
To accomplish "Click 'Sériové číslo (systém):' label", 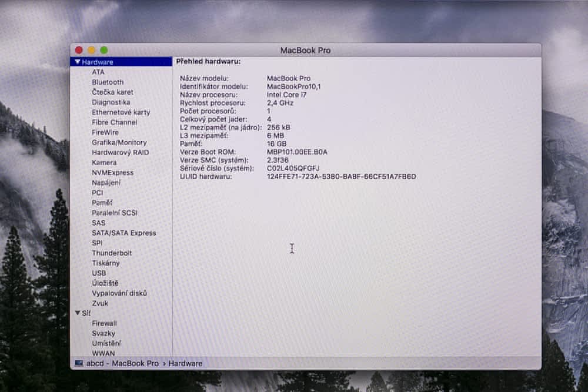I will coord(217,168).
